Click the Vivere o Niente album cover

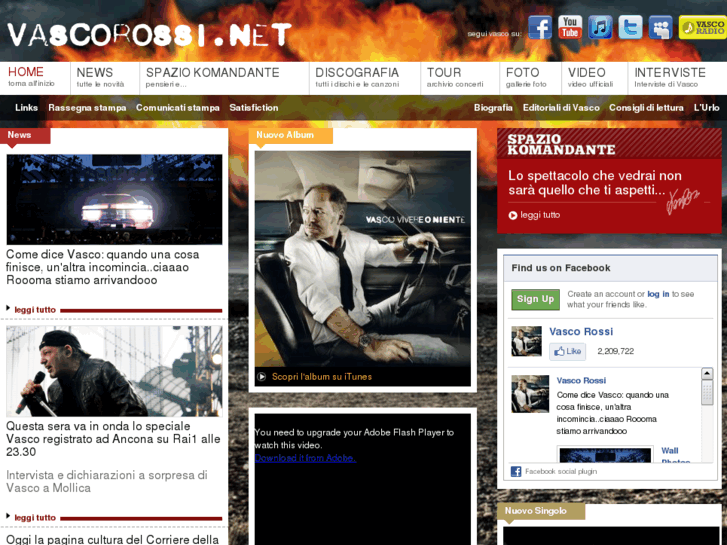363,258
